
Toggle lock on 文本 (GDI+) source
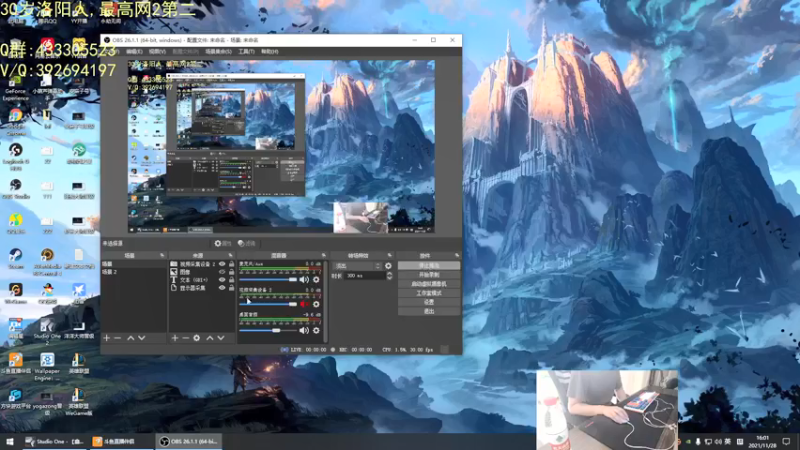coord(232,280)
